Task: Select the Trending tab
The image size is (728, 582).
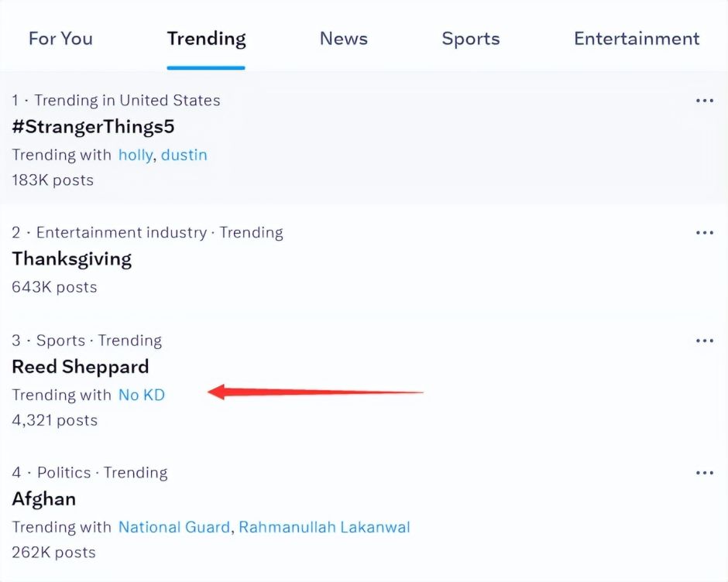Action: (206, 39)
